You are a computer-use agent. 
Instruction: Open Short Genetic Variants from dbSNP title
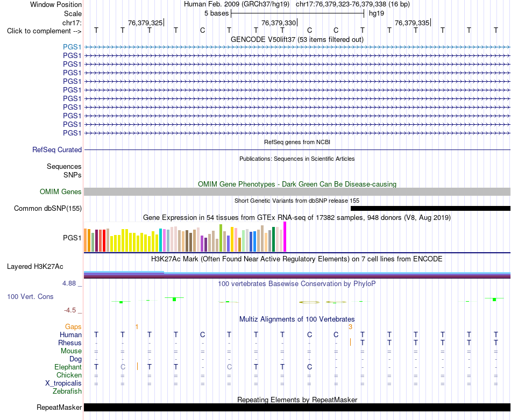pyautogui.click(x=297, y=201)
